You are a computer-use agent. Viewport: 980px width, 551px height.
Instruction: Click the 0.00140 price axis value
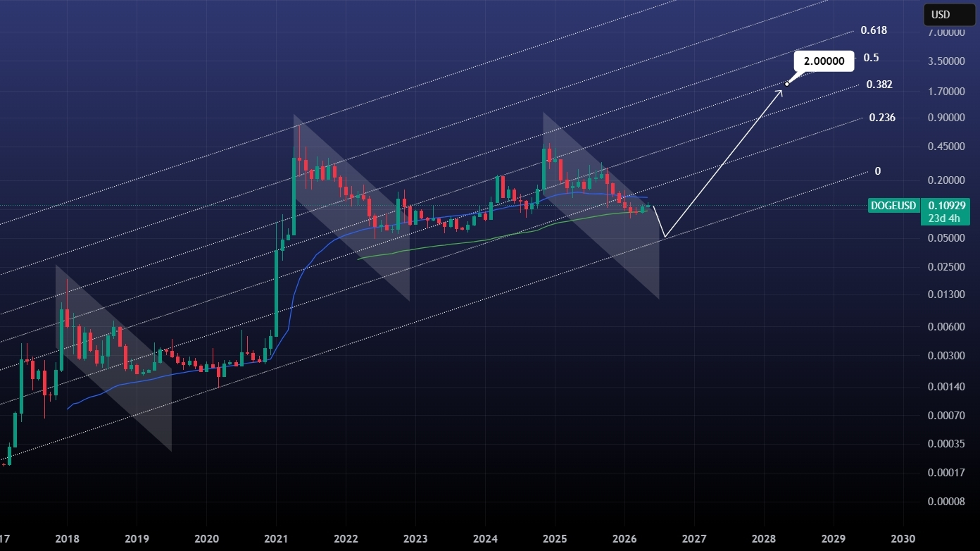click(x=946, y=387)
